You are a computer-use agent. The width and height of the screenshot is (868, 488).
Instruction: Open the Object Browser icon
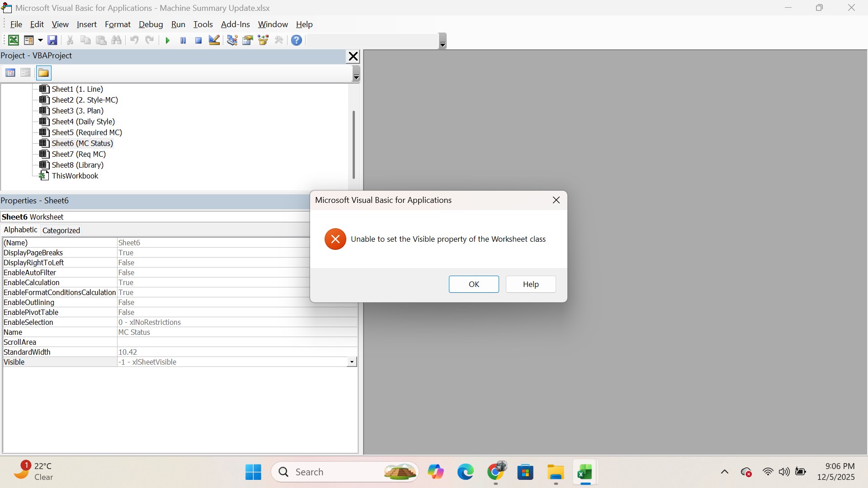pos(263,40)
